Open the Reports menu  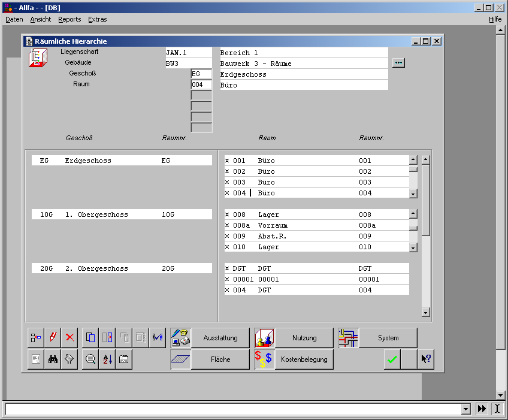tap(69, 19)
